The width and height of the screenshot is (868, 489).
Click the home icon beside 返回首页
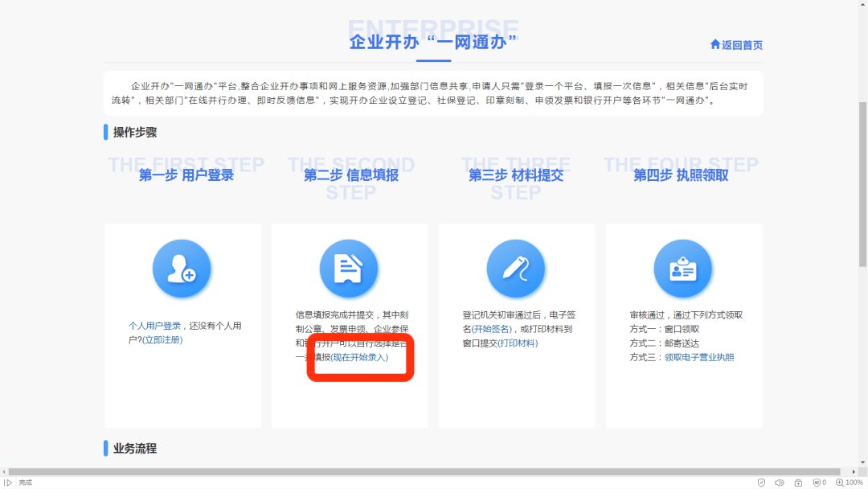point(715,45)
